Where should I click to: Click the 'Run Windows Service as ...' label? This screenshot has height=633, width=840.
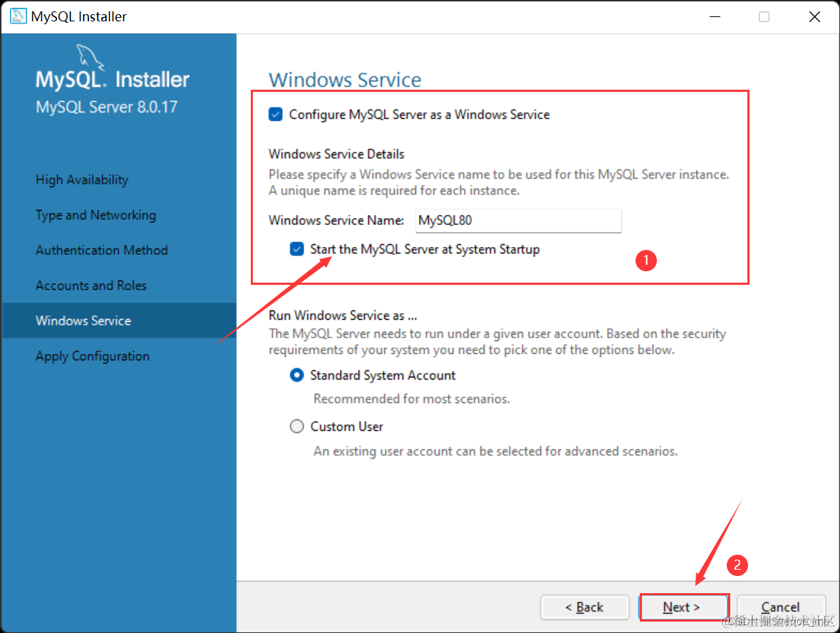coord(343,315)
